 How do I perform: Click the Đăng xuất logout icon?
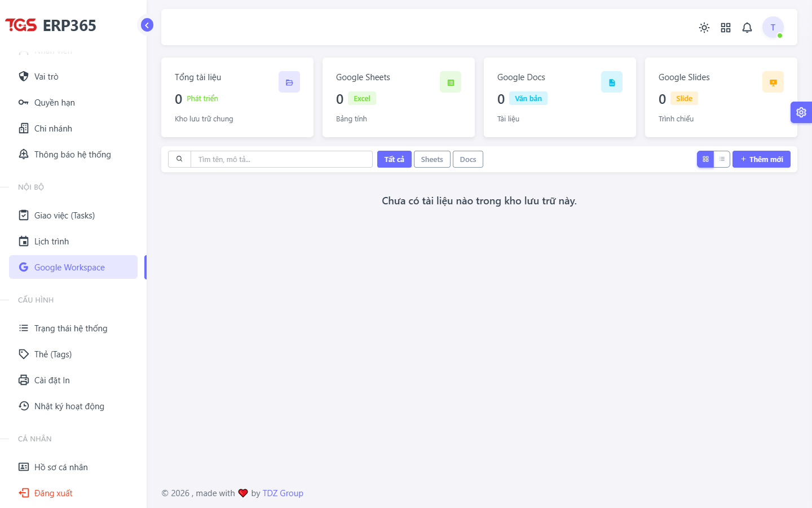(24, 493)
